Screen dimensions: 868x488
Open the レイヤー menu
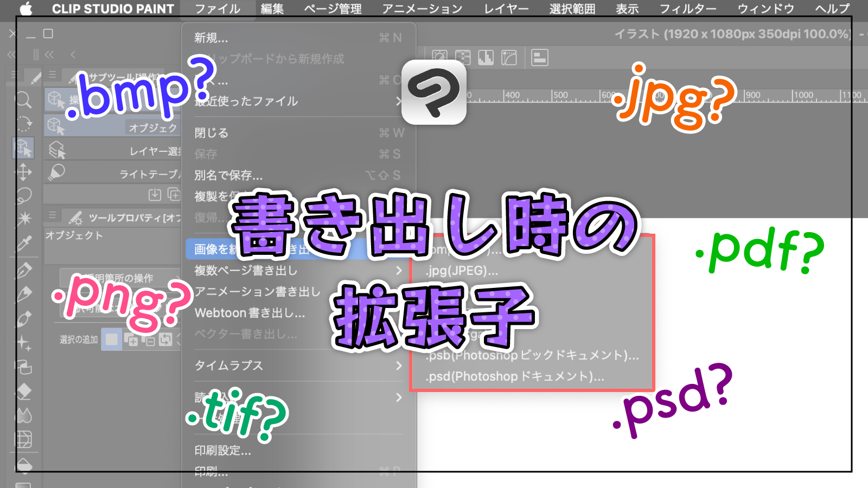tap(506, 9)
